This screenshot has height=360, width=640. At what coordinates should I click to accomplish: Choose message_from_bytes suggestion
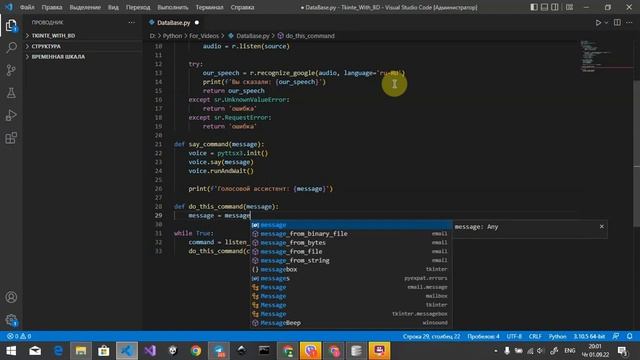351,243
